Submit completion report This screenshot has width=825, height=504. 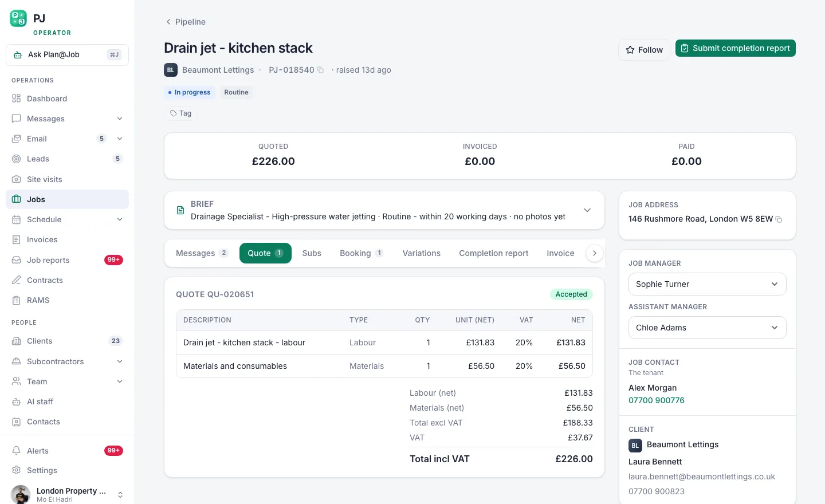click(735, 48)
